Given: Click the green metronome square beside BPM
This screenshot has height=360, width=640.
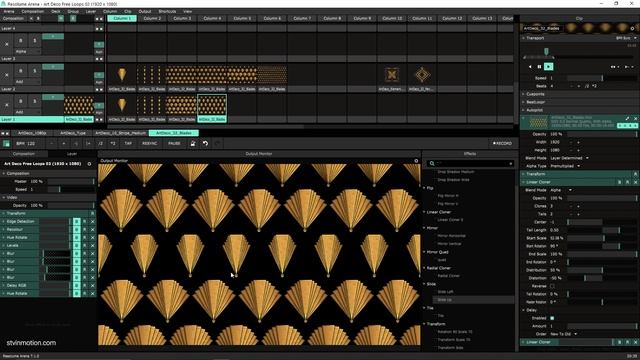Looking at the screenshot, I should tap(6, 144).
